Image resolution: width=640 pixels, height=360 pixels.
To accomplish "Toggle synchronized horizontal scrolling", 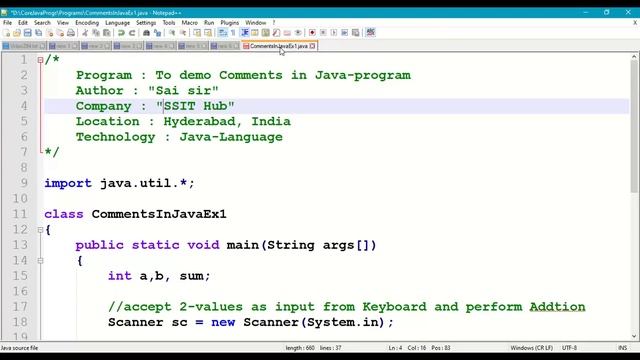I will pos(208,33).
